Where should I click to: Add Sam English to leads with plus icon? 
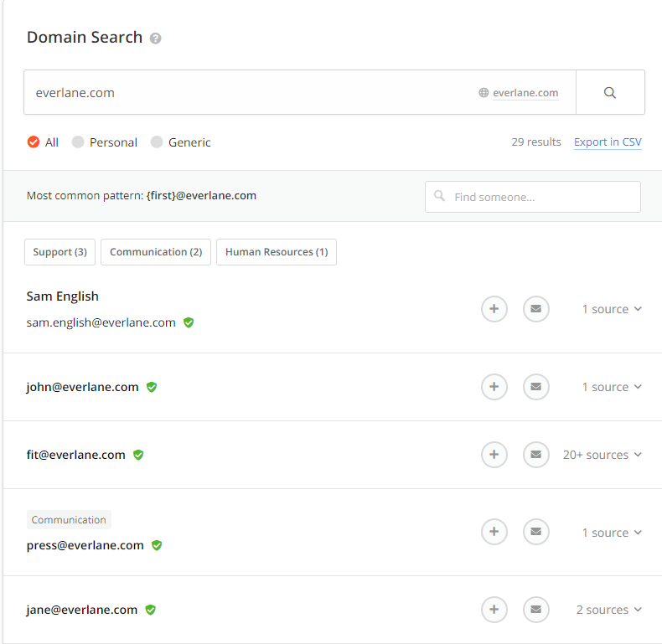point(494,309)
